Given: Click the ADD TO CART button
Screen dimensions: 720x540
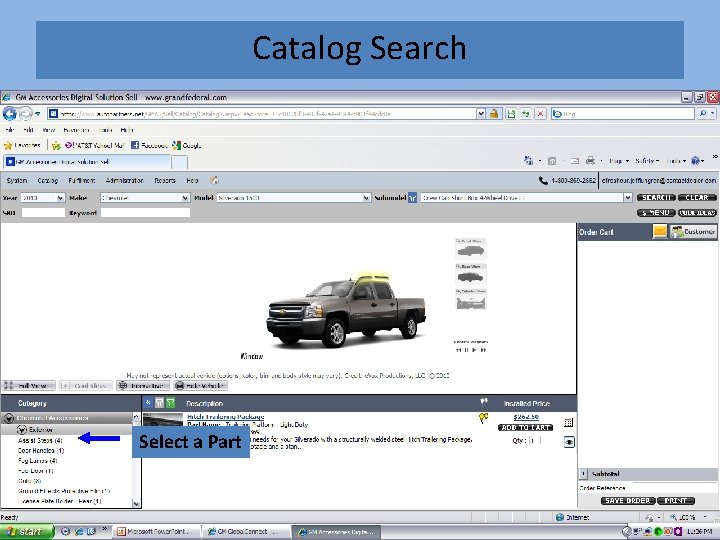Looking at the screenshot, I should 526,428.
